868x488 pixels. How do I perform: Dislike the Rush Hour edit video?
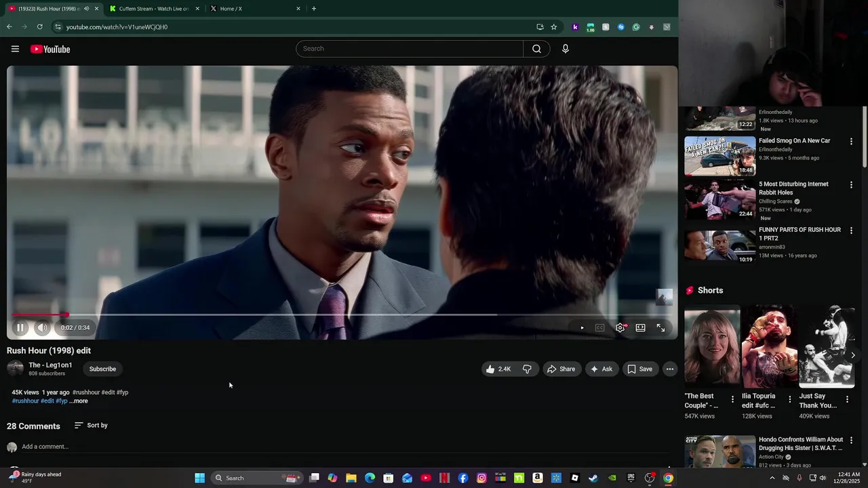(x=527, y=369)
